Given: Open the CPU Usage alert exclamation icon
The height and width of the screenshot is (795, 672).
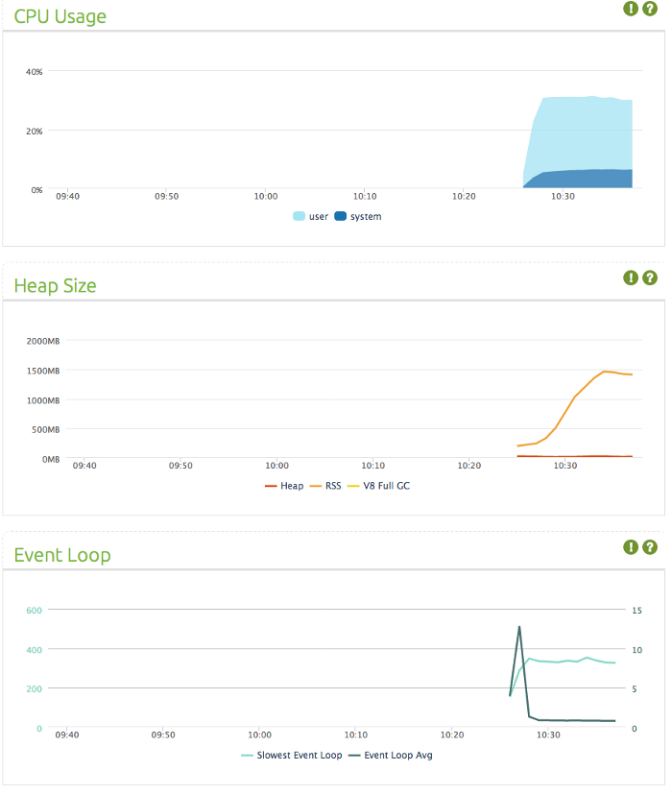Looking at the screenshot, I should [x=631, y=9].
